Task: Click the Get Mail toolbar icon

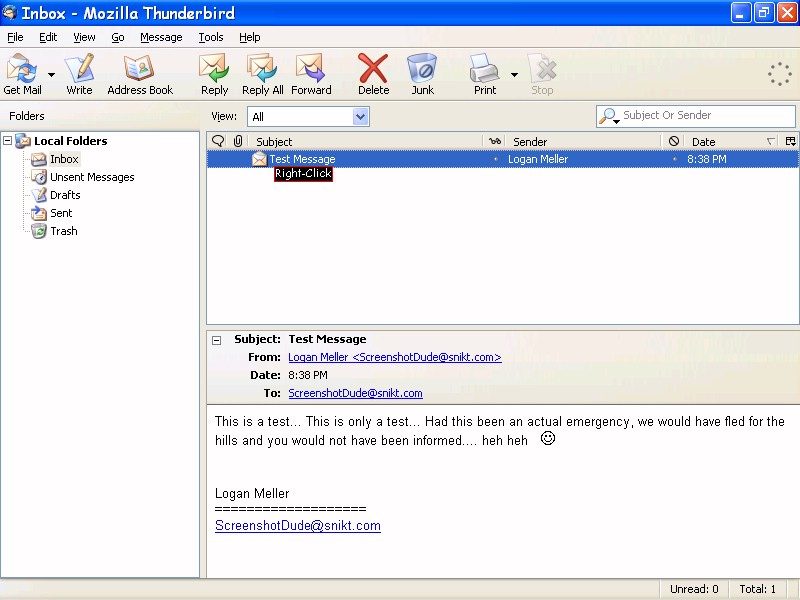Action: [22, 74]
